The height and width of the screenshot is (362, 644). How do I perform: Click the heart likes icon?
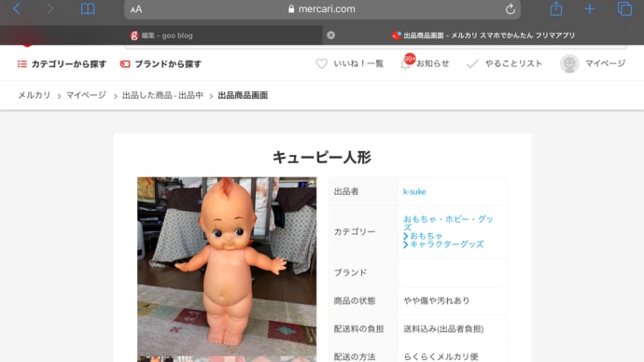click(x=322, y=63)
